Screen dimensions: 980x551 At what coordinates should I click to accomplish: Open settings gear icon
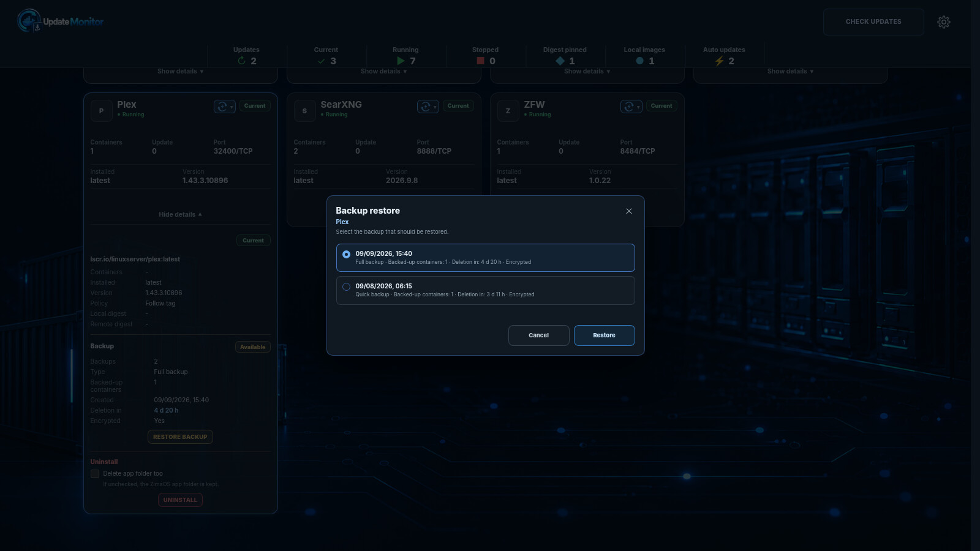(944, 22)
